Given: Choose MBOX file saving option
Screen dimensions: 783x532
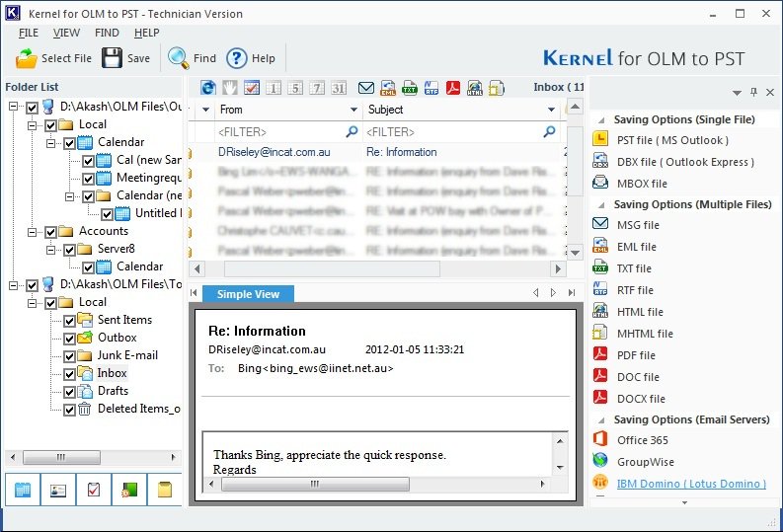Looking at the screenshot, I should click(630, 184).
